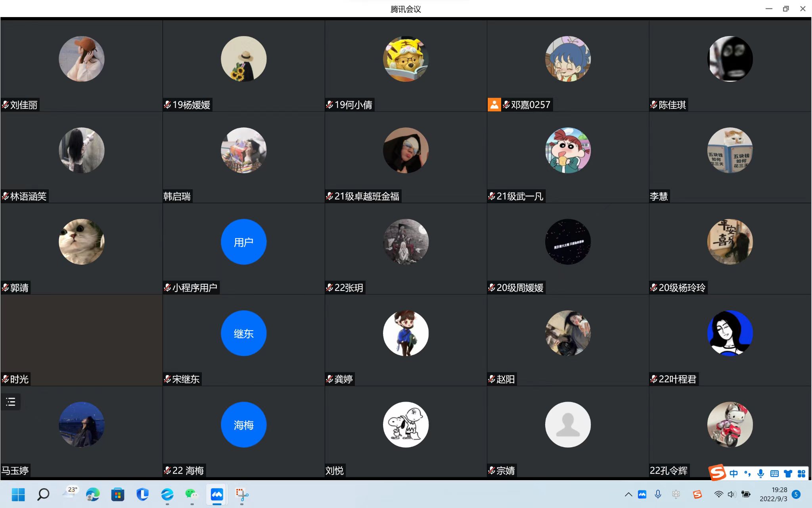Image resolution: width=812 pixels, height=508 pixels.
Task: Toggle Sogou Chinese/English mode 中
Action: click(733, 473)
